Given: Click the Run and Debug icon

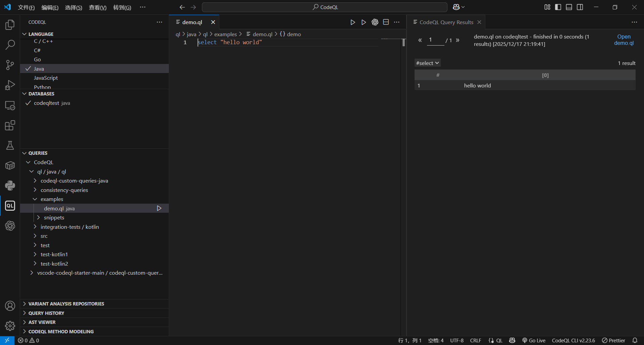Looking at the screenshot, I should point(10,85).
